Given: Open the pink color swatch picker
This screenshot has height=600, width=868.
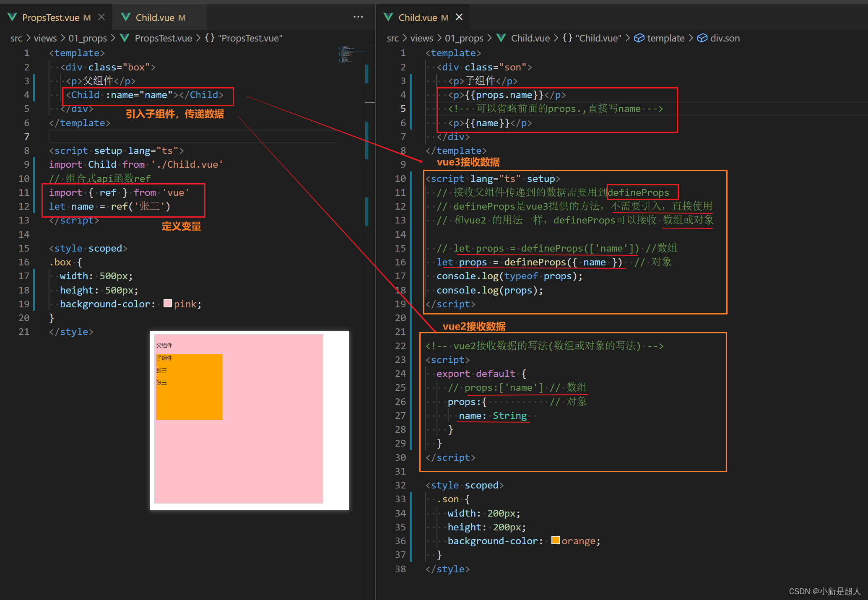Looking at the screenshot, I should [168, 303].
